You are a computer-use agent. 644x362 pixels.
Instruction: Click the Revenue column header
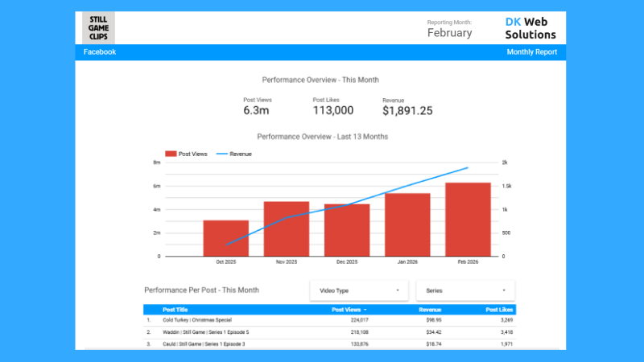(430, 310)
